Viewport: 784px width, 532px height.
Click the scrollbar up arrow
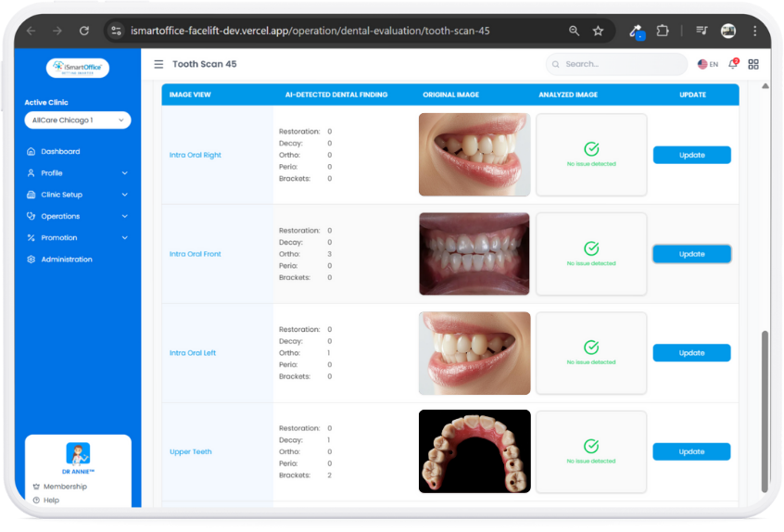(765, 86)
